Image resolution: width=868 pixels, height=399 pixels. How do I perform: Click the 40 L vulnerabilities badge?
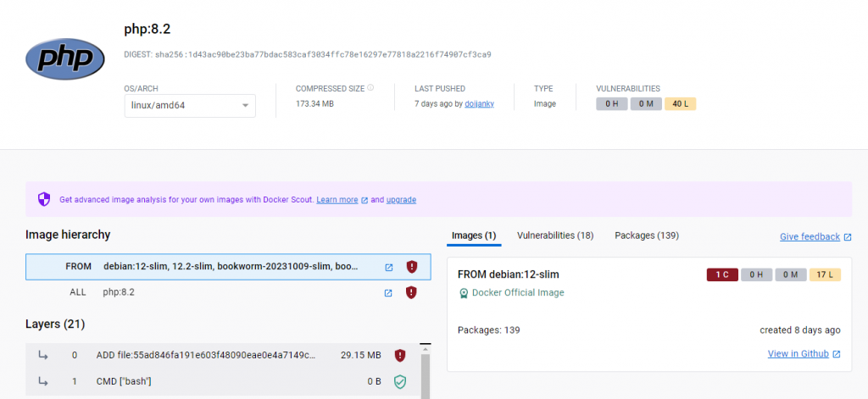tap(681, 103)
